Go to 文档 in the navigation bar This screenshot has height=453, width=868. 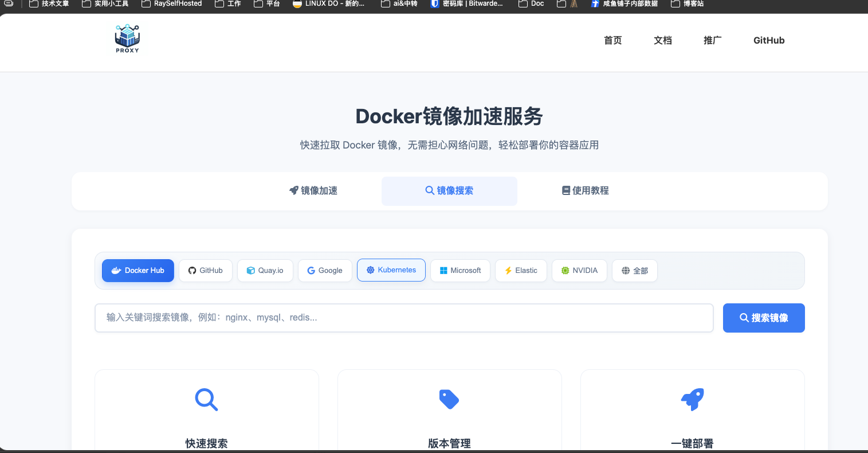click(x=662, y=40)
